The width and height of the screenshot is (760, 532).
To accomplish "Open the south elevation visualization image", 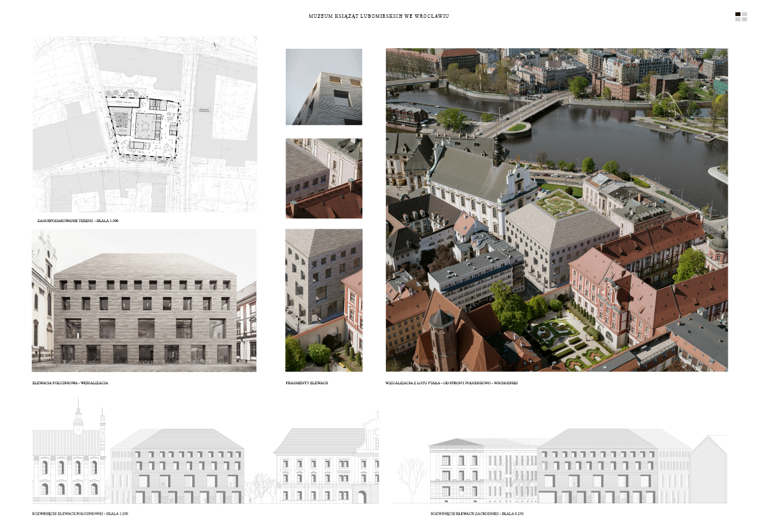I will click(x=144, y=300).
